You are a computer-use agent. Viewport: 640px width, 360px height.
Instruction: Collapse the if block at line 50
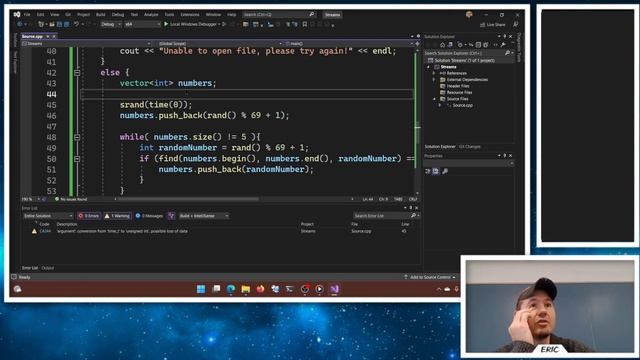point(77,159)
